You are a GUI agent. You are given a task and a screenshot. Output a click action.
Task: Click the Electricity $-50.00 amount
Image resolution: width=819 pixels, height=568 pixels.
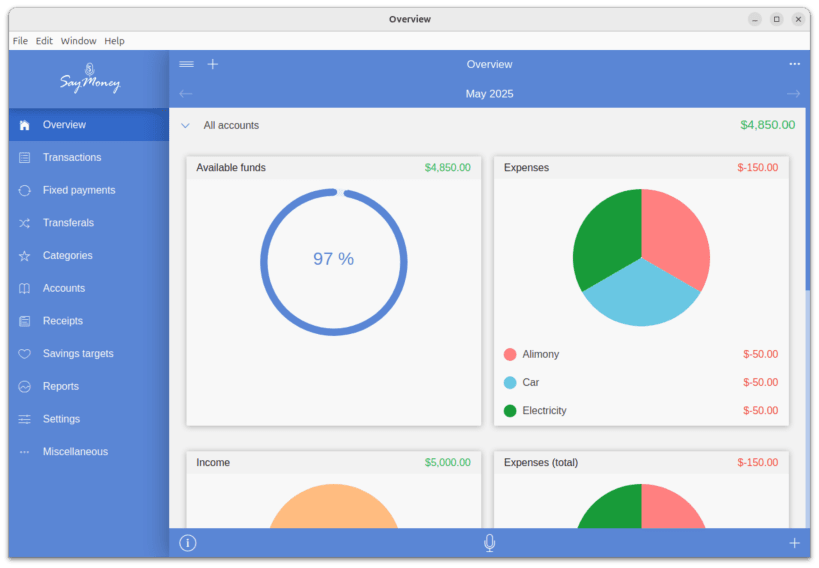[760, 411]
